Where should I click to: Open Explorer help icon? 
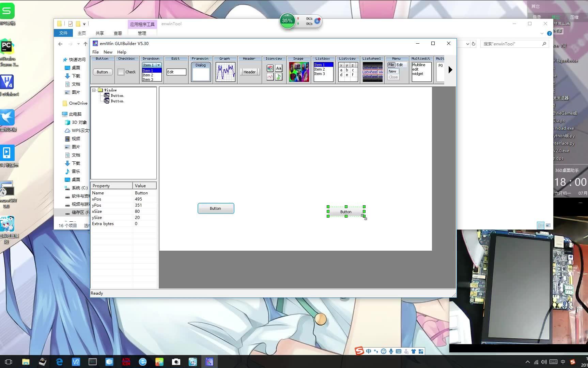549,33
